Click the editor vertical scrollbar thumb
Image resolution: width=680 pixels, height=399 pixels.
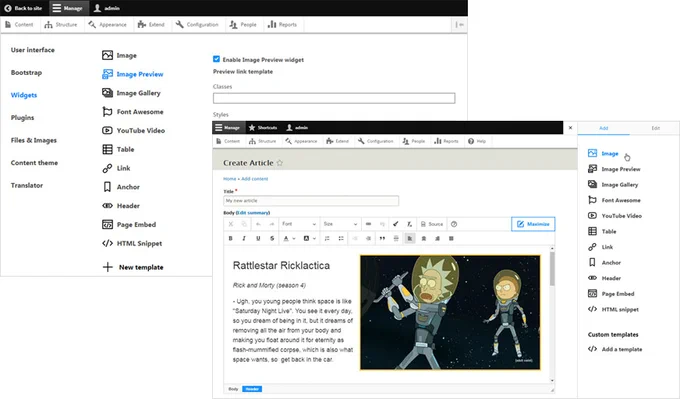pyautogui.click(x=552, y=269)
